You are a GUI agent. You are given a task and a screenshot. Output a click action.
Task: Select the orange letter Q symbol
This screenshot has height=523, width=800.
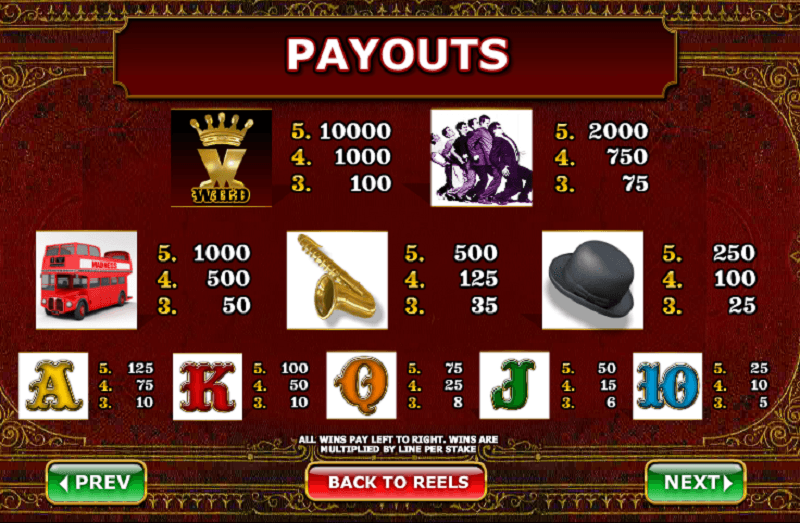(361, 385)
